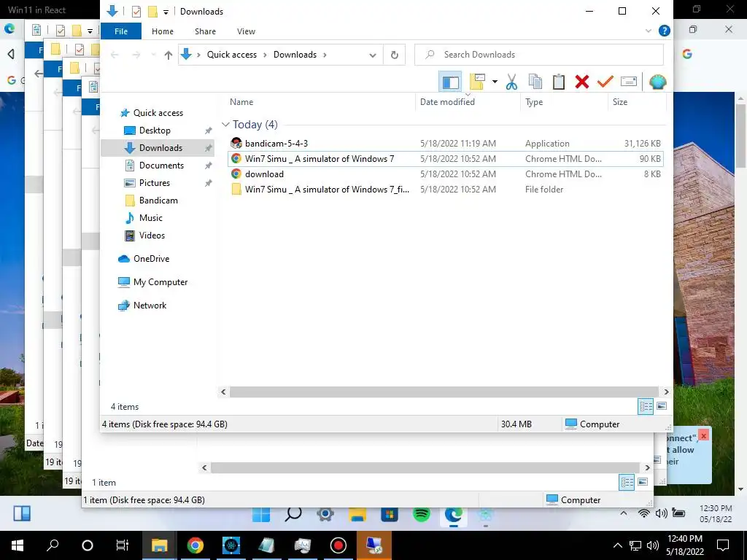Open the Home ribbon tab
747x560 pixels.
click(x=163, y=31)
